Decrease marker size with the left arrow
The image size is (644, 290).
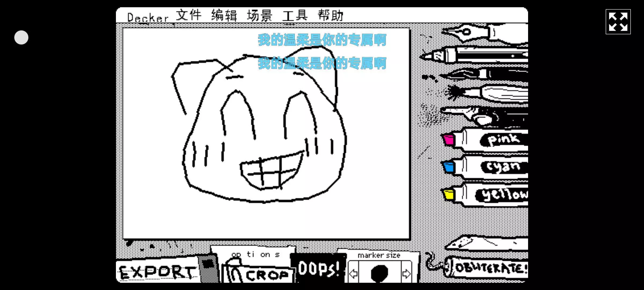(x=353, y=274)
